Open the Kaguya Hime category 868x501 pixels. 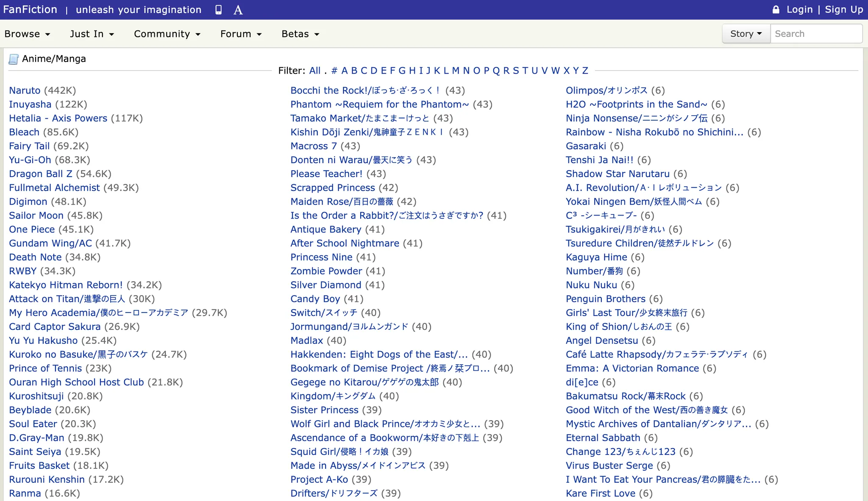[596, 257]
